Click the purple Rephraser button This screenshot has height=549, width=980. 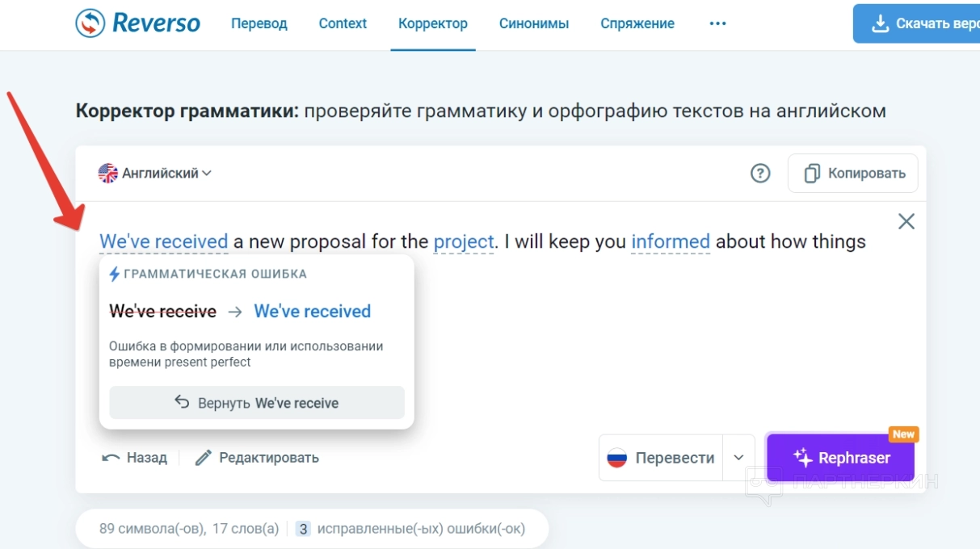click(840, 458)
